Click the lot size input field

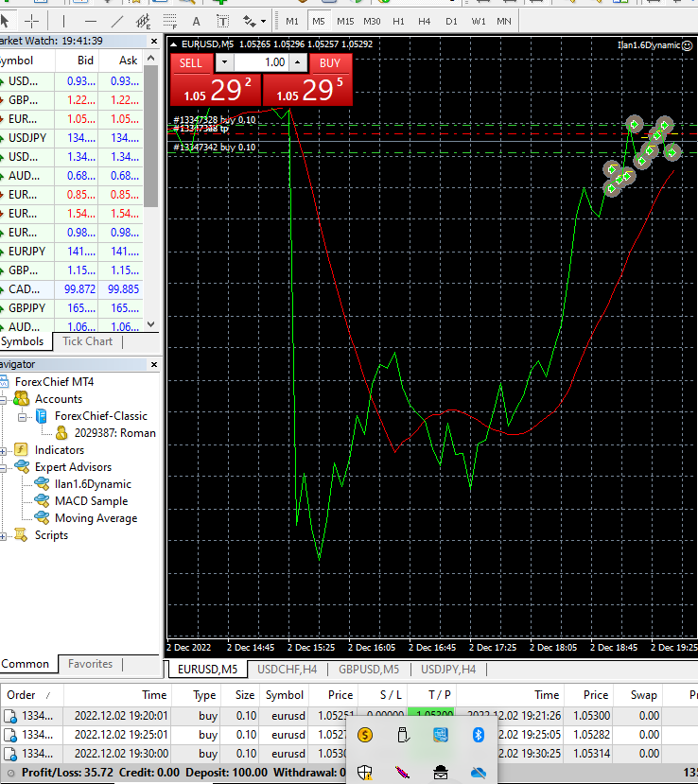tap(260, 62)
